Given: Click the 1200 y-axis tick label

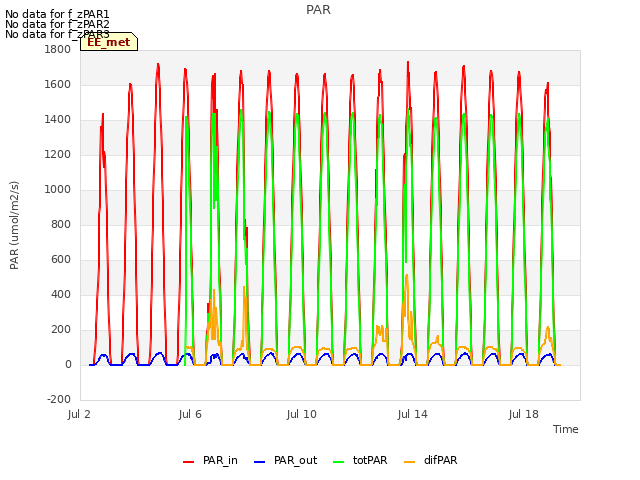Looking at the screenshot, I should point(58,155).
